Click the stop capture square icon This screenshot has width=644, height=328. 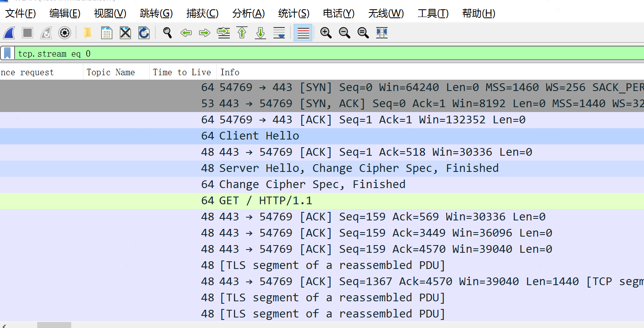(28, 33)
